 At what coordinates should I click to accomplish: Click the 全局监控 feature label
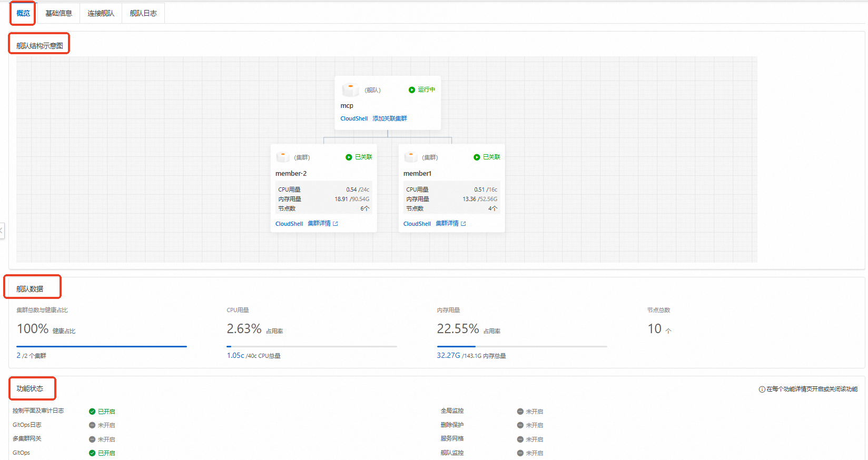[x=452, y=411]
